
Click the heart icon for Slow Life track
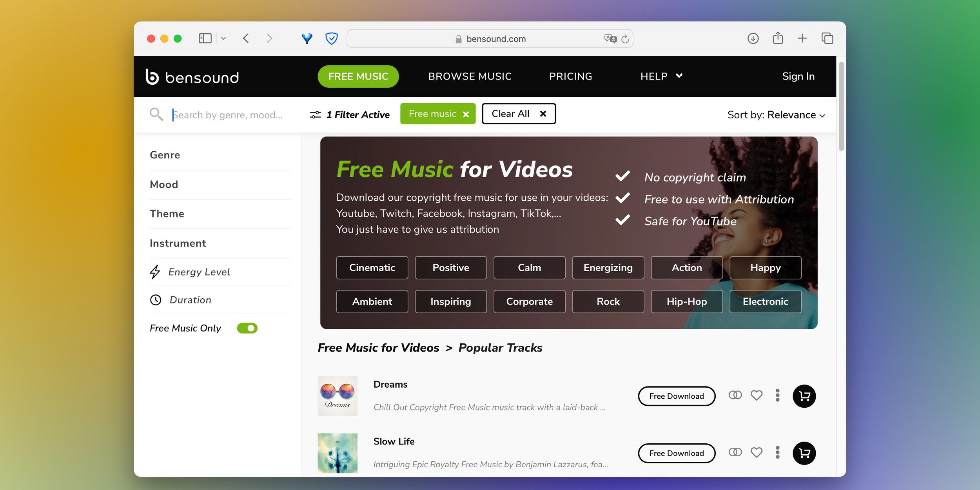pyautogui.click(x=756, y=452)
